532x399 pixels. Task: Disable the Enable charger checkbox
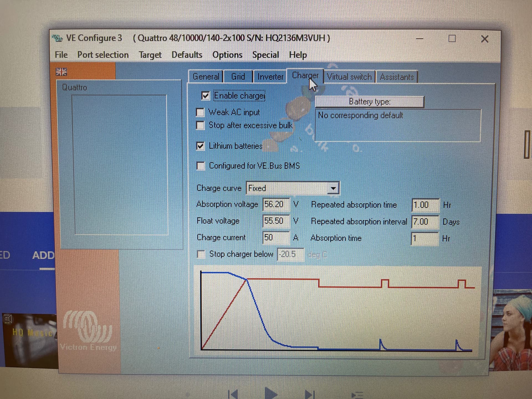pyautogui.click(x=206, y=96)
